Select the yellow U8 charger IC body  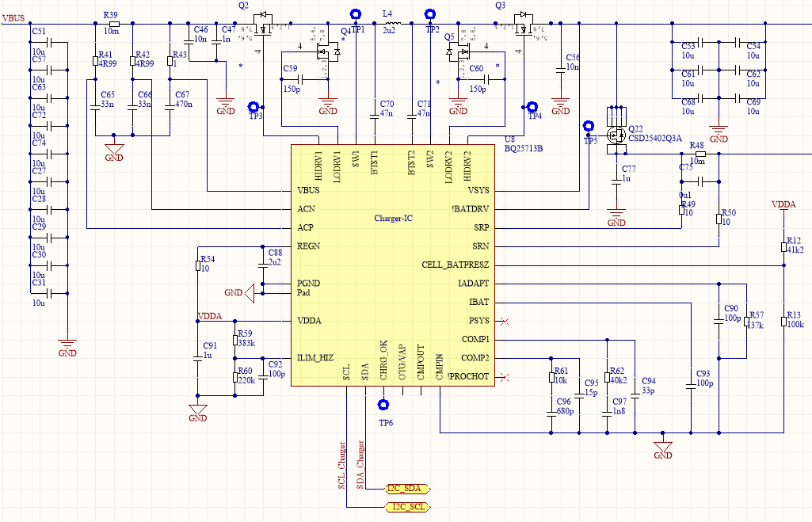[393, 265]
